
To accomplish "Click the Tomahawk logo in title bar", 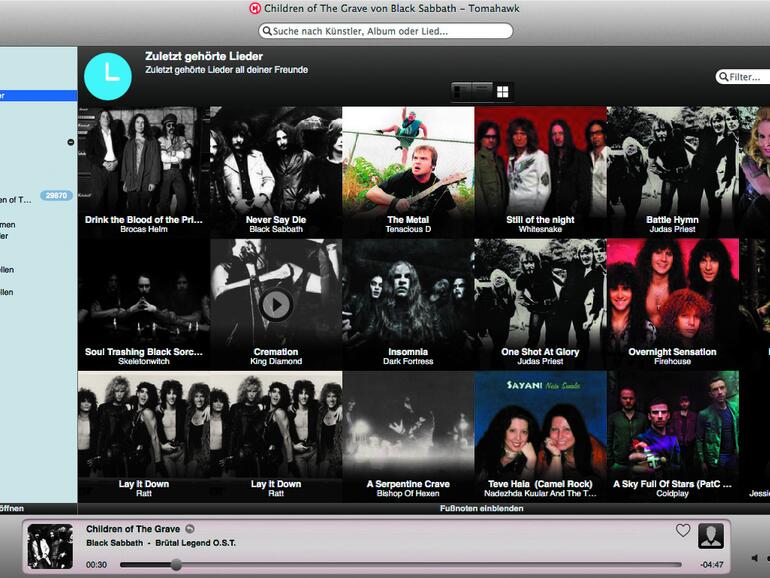I will pos(255,8).
